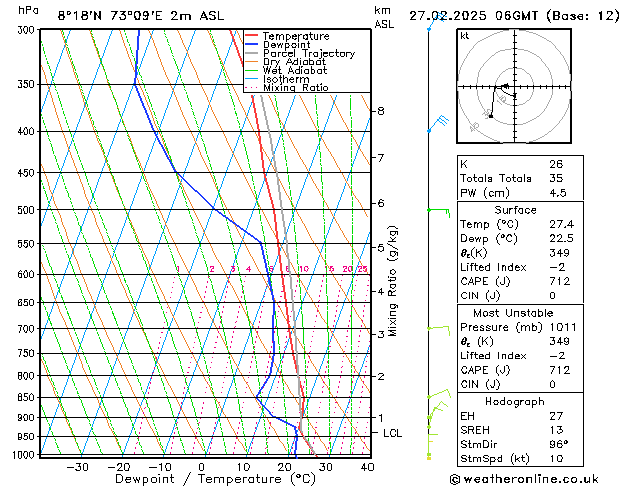Viewport: 629px width, 486px height.
Task: Select the Dewpoint legend entry
Action: tap(284, 45)
